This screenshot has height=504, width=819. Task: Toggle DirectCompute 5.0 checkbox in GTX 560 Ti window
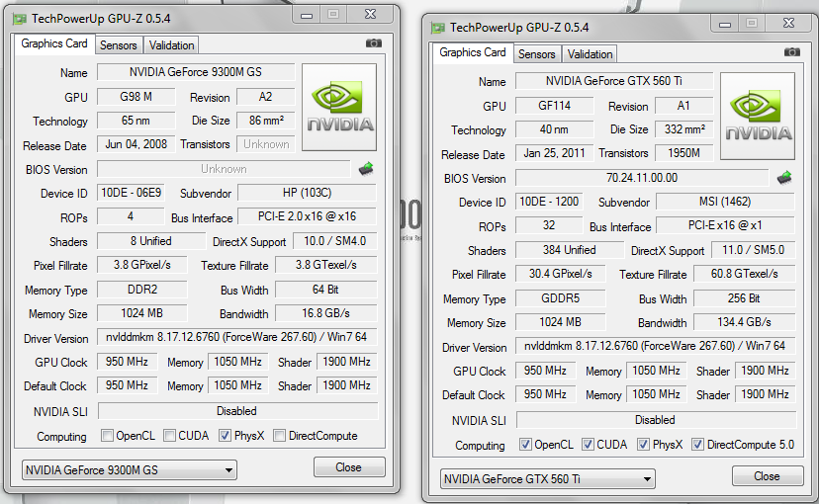697,444
